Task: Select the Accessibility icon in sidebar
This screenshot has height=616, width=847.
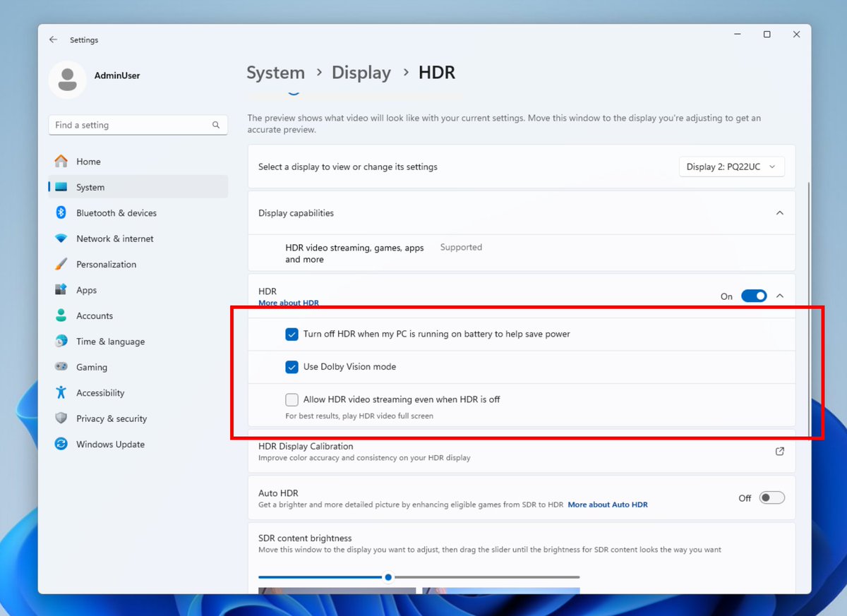Action: 61,392
